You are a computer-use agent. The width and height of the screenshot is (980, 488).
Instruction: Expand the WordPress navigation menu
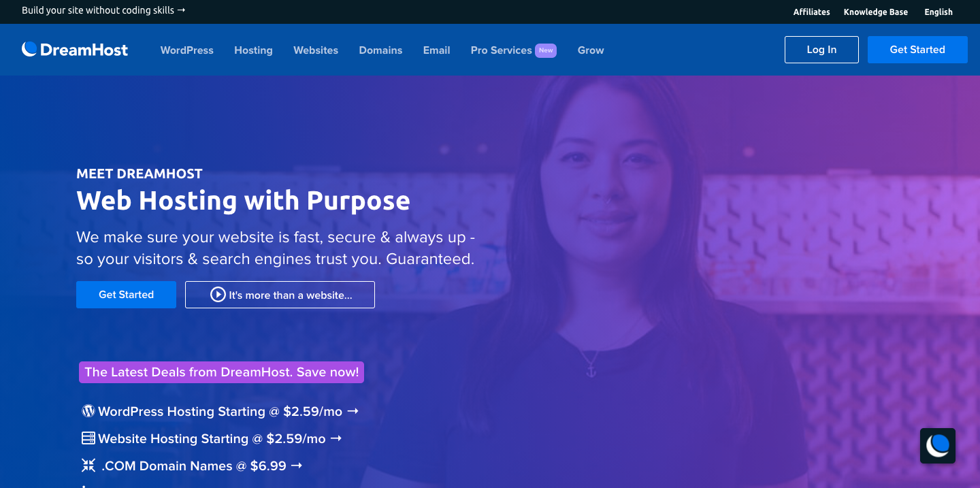187,50
